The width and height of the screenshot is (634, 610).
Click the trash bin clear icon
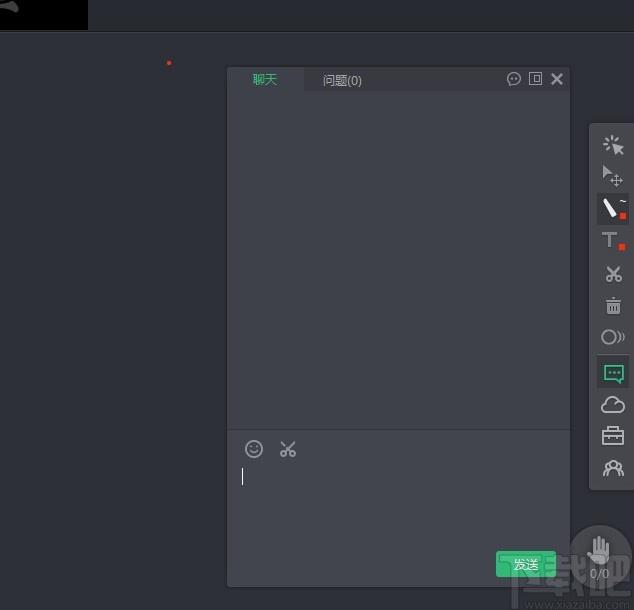613,306
